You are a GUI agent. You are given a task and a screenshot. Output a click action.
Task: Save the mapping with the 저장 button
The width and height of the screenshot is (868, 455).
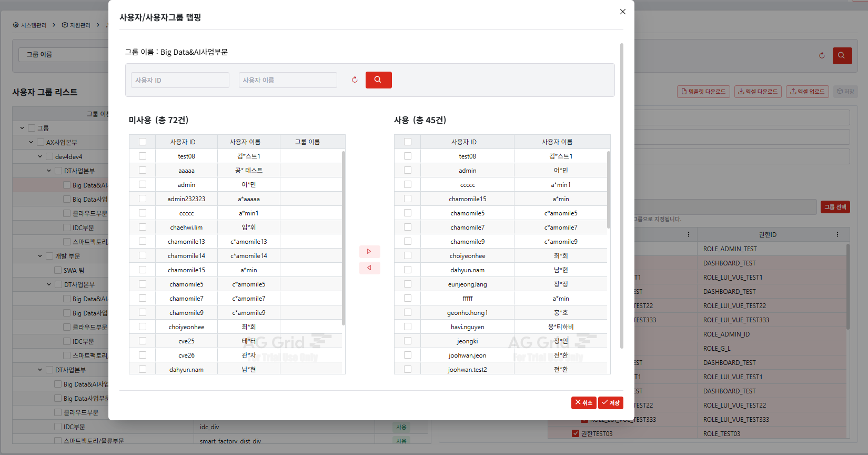(611, 403)
